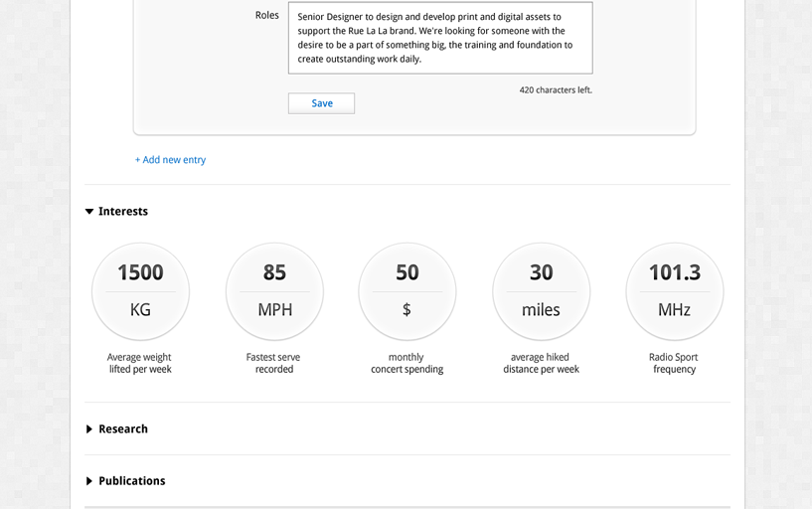Select the 1500 KG weight badge
The width and height of the screenshot is (812, 509).
click(140, 291)
